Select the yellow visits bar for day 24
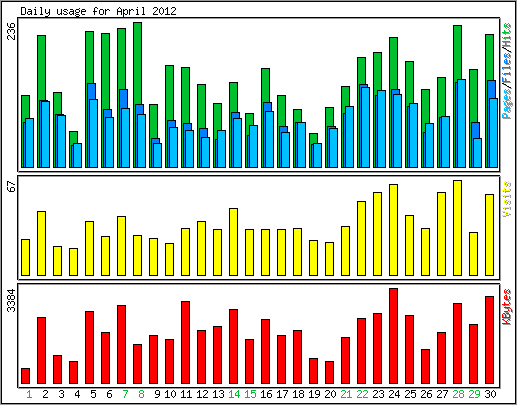The height and width of the screenshot is (405, 517). [394, 230]
